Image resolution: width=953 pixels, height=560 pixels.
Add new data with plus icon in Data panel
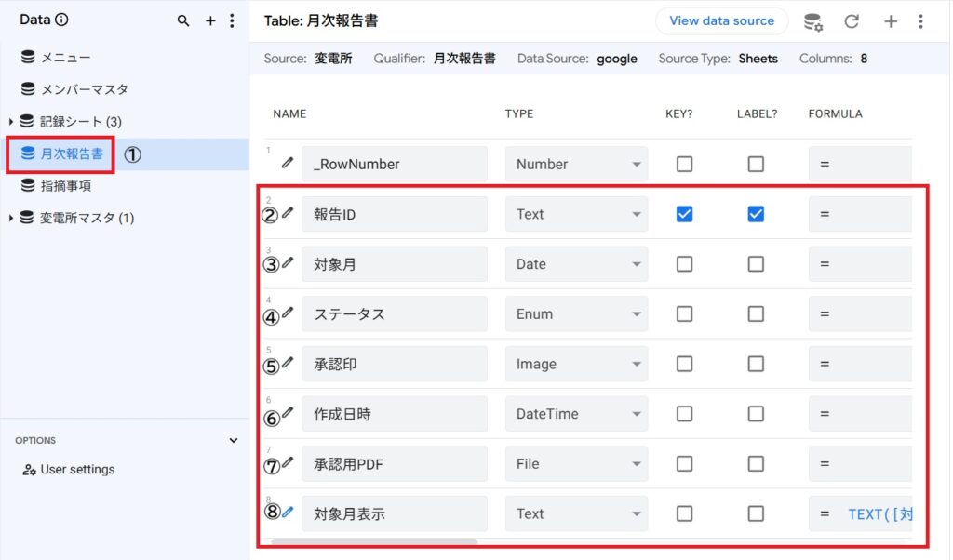210,20
